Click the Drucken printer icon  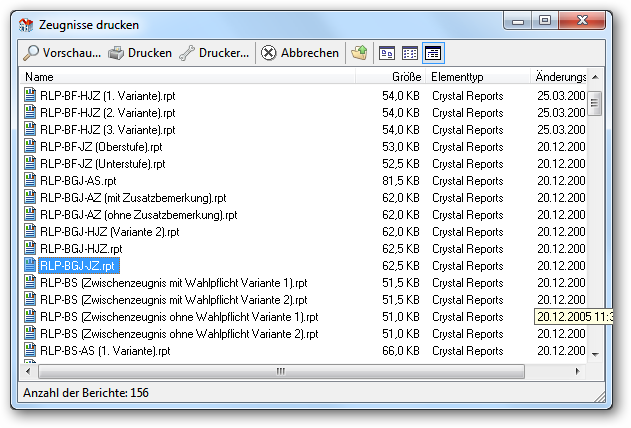pos(116,53)
